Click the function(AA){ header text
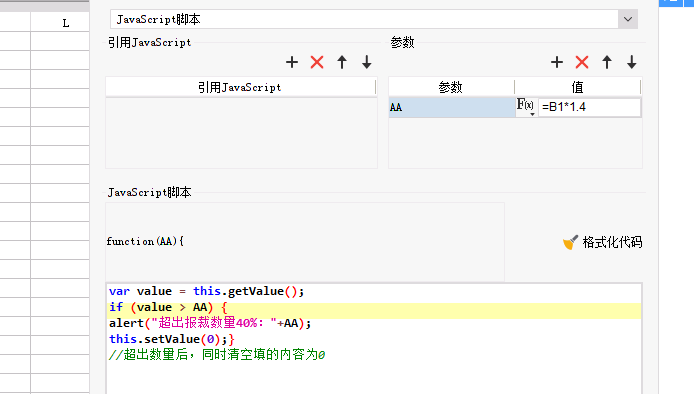Image resolution: width=694 pixels, height=394 pixels. click(145, 241)
